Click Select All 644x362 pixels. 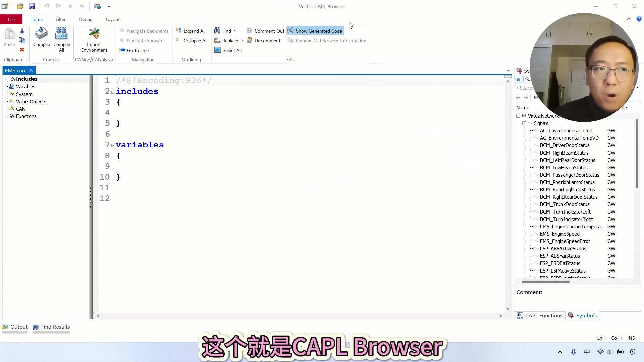tap(228, 50)
